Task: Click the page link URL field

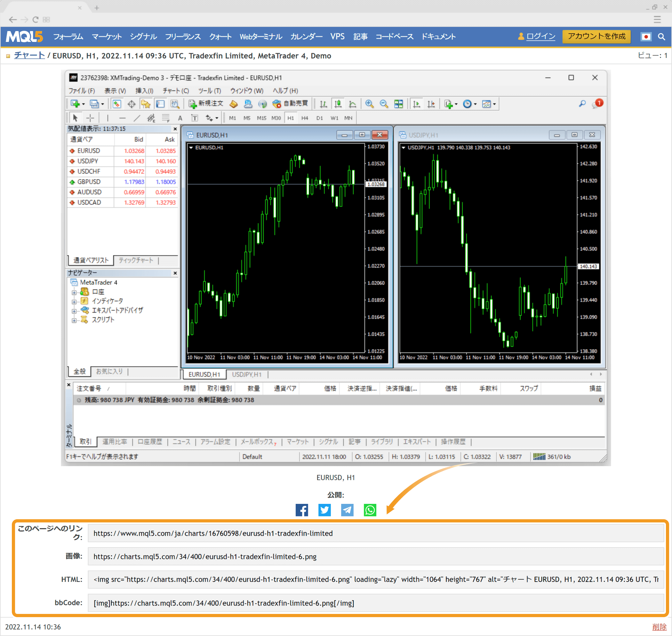Action: [x=375, y=533]
